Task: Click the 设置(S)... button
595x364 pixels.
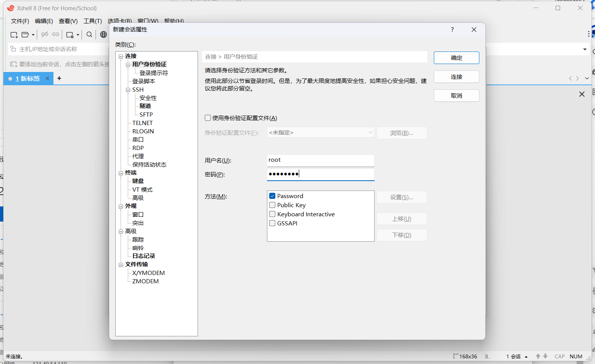Action: click(x=402, y=197)
